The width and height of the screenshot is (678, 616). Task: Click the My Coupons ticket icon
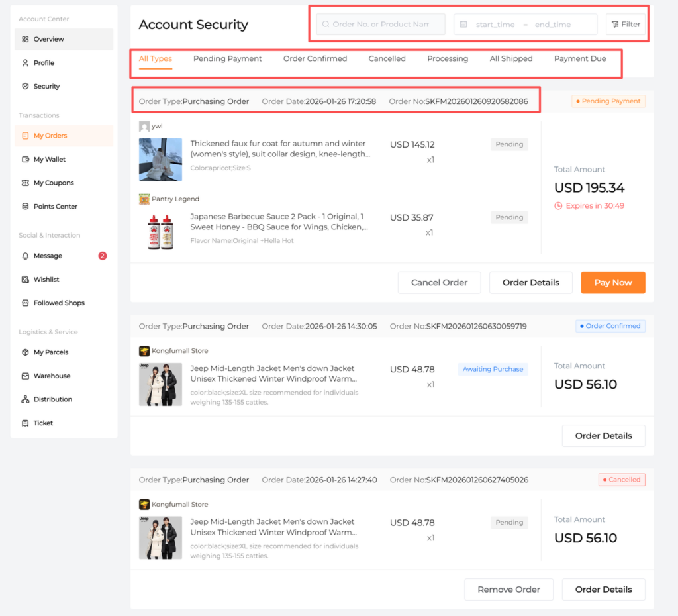click(25, 183)
